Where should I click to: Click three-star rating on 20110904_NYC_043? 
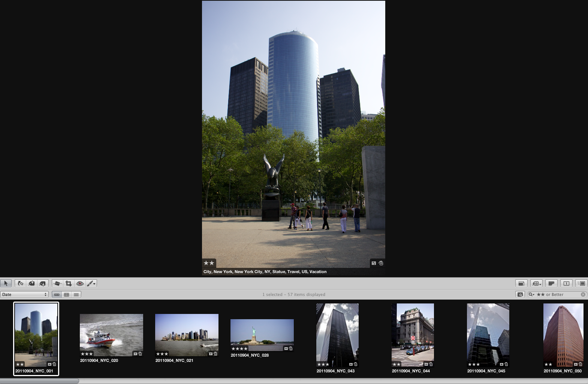click(323, 364)
